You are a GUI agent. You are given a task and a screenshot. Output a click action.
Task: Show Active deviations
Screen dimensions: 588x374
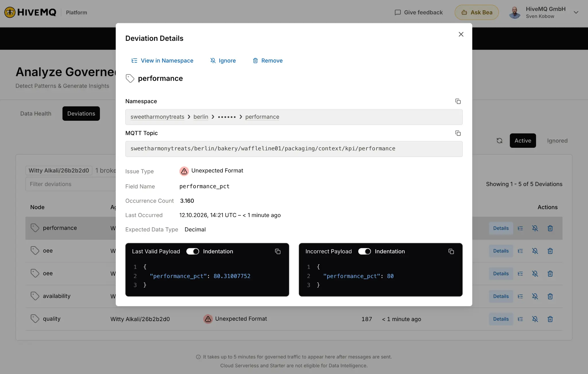click(x=523, y=141)
